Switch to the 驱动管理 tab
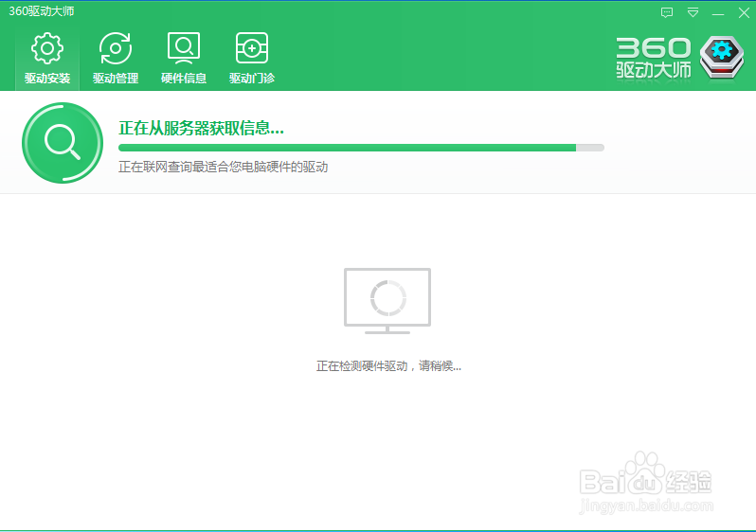This screenshot has height=532, width=756. [x=116, y=59]
